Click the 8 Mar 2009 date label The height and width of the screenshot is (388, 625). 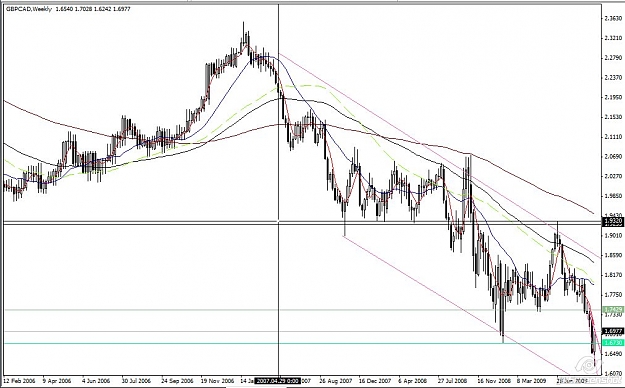pos(532,381)
